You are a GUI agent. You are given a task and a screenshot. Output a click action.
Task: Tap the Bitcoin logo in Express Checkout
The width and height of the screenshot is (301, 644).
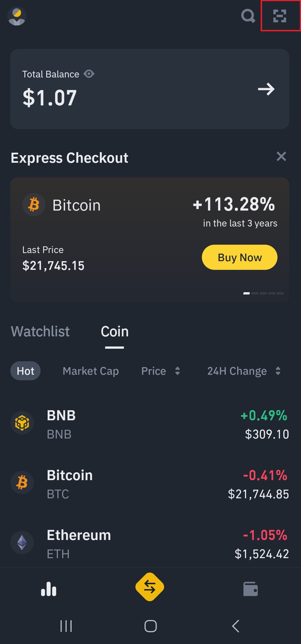click(34, 205)
